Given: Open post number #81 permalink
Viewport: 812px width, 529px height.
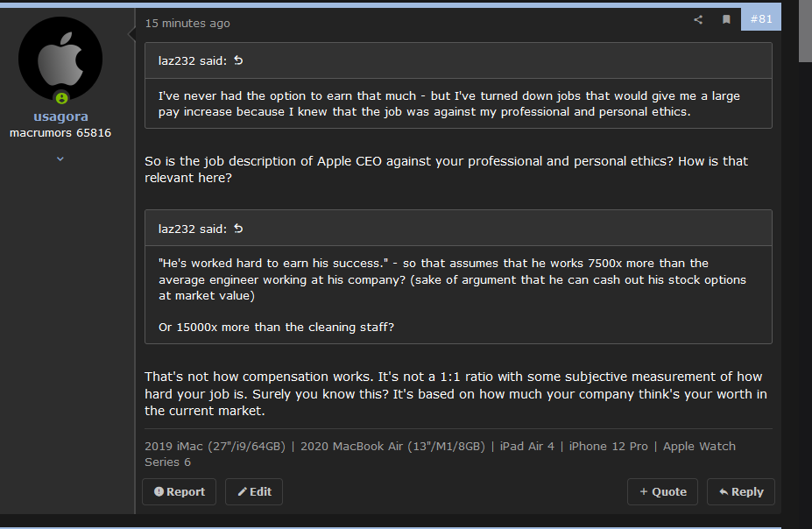Looking at the screenshot, I should 760,19.
